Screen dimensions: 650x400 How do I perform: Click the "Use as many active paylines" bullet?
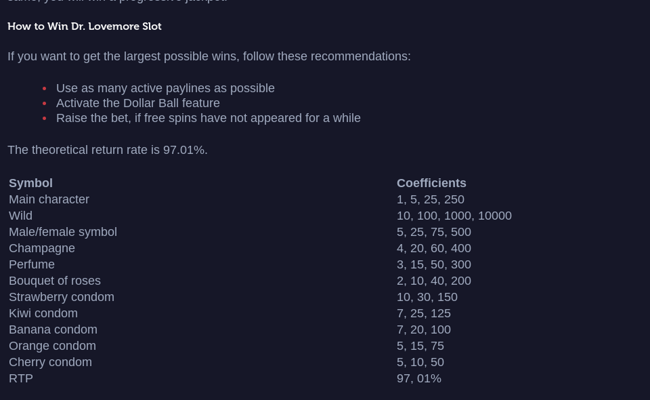point(165,88)
